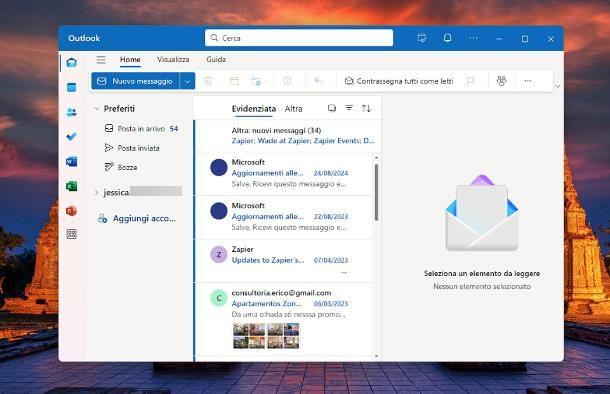Open the Calendar sidebar icon
Image resolution: width=610 pixels, height=394 pixels.
pyautogui.click(x=72, y=88)
